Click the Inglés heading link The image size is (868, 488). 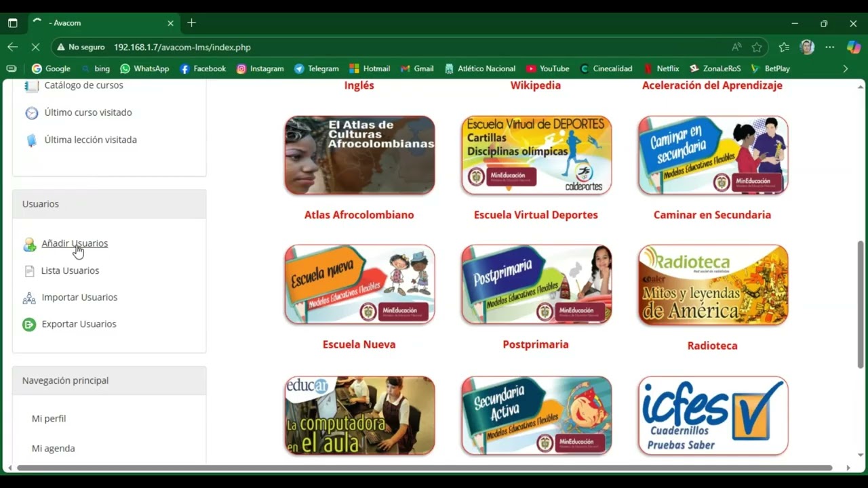click(x=359, y=85)
